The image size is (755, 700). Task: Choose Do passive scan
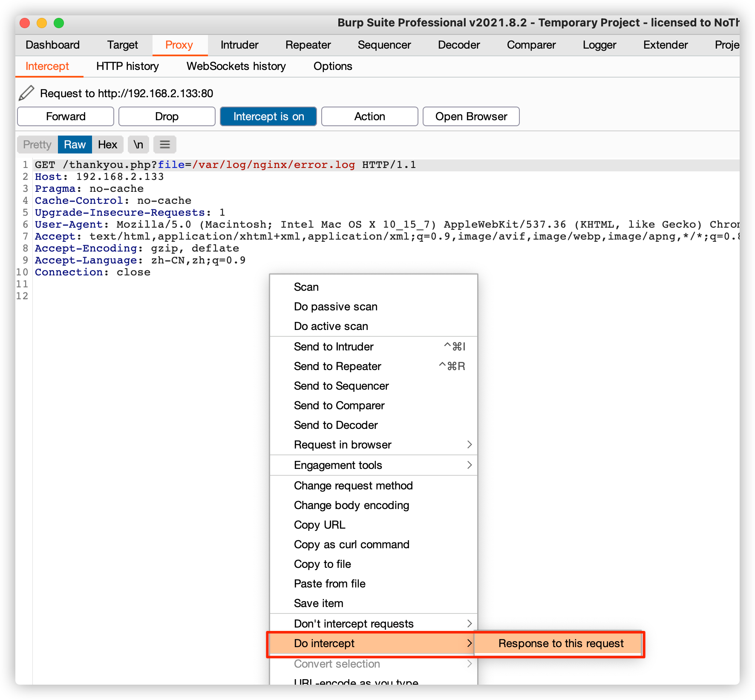pyautogui.click(x=374, y=307)
